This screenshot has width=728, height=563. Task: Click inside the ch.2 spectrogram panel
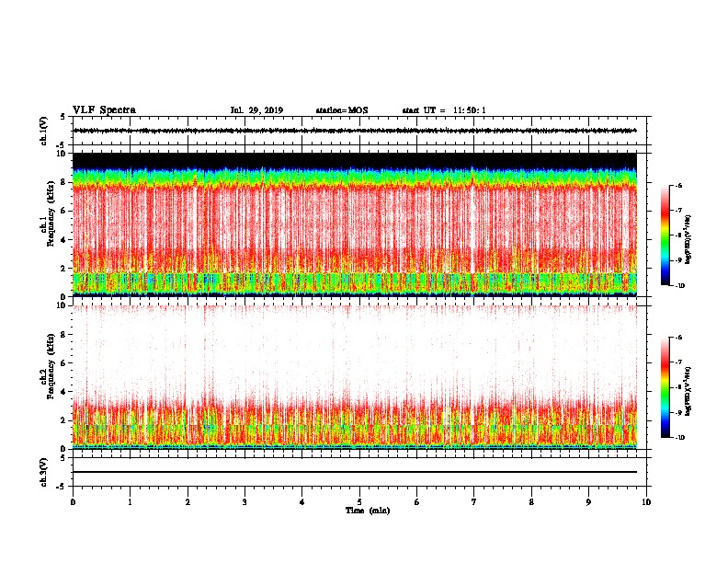[x=355, y=377]
